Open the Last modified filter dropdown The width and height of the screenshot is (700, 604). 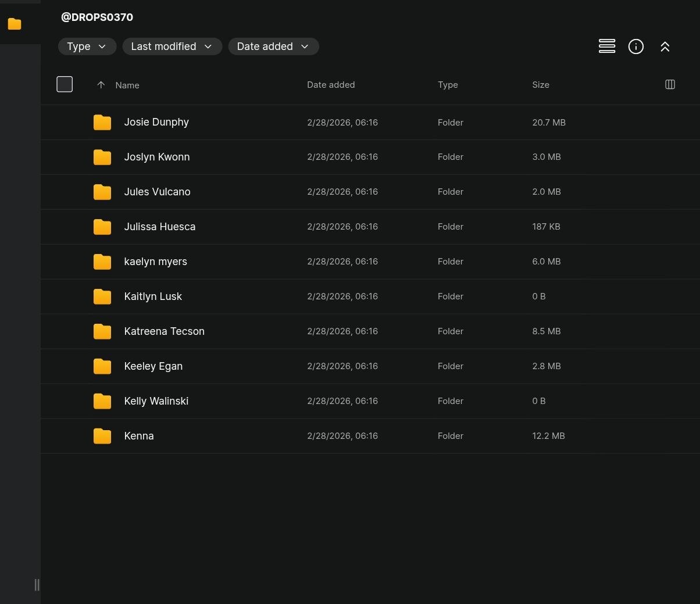click(x=172, y=47)
